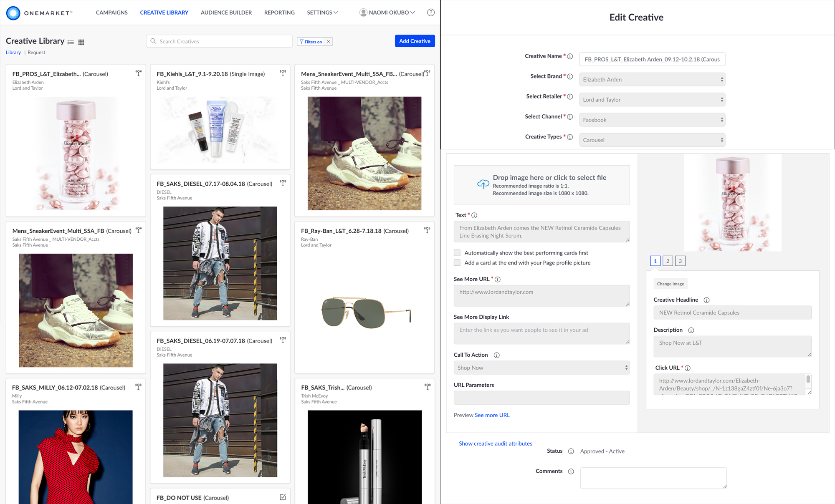835x504 pixels.
Task: Click broadcast icon on FB_SAKS_DIESEL_06.19-07.07.18 card
Action: (x=283, y=340)
